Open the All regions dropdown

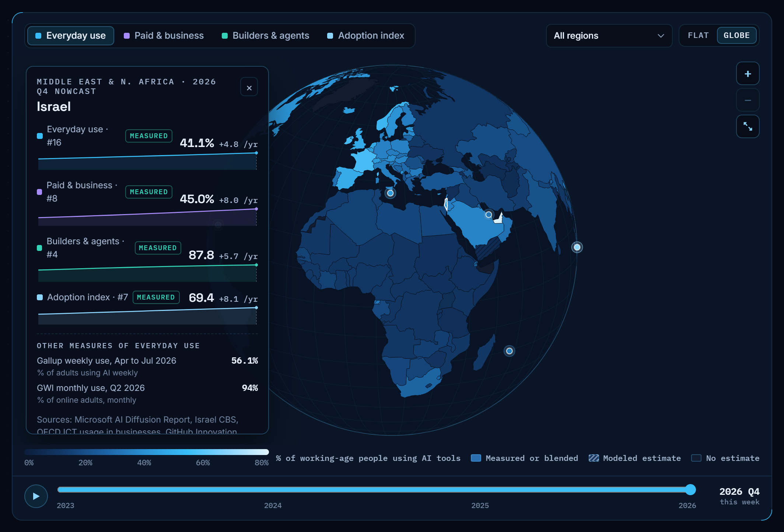click(x=609, y=36)
